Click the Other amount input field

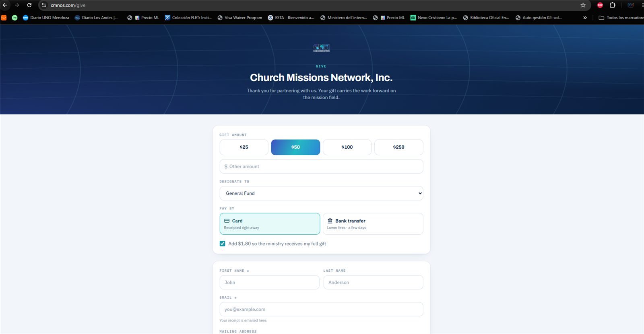(321, 166)
